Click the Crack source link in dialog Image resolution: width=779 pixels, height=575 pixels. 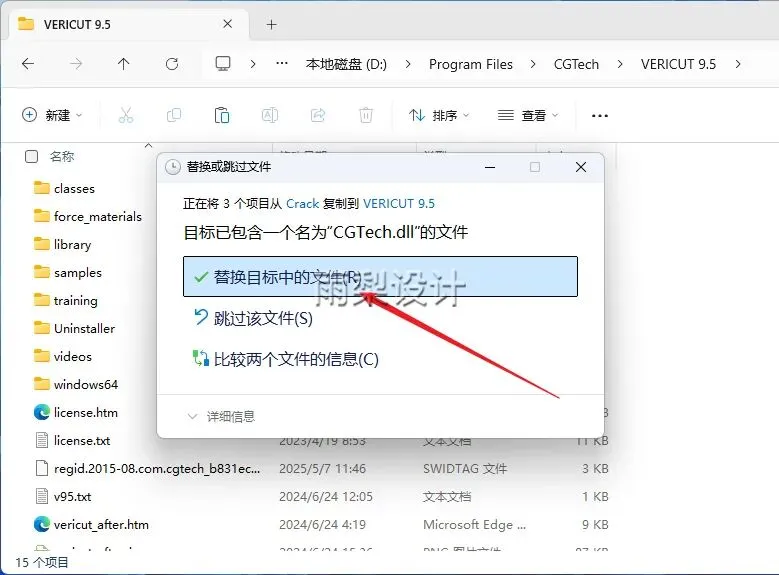point(302,204)
